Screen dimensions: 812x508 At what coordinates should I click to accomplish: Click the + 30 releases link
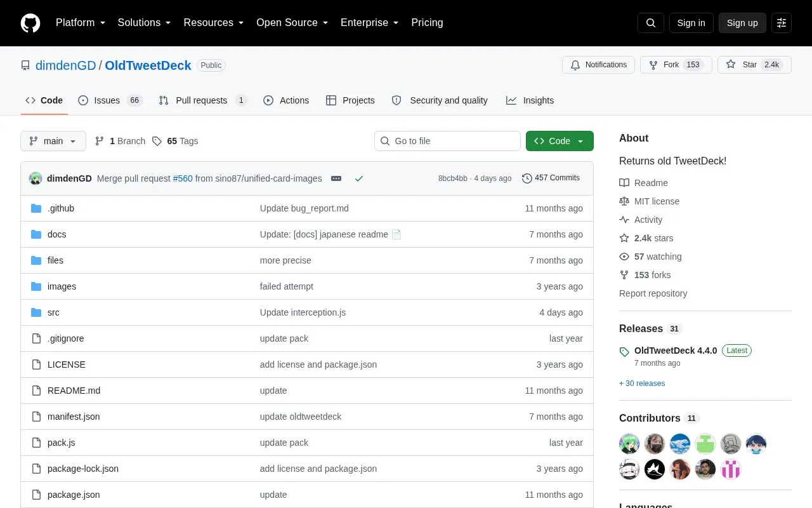click(642, 384)
